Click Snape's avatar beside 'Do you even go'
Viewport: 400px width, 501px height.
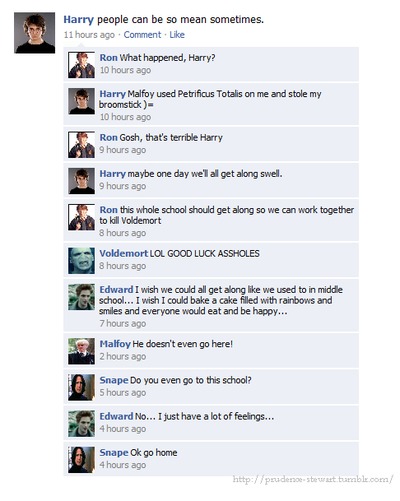[x=81, y=387]
